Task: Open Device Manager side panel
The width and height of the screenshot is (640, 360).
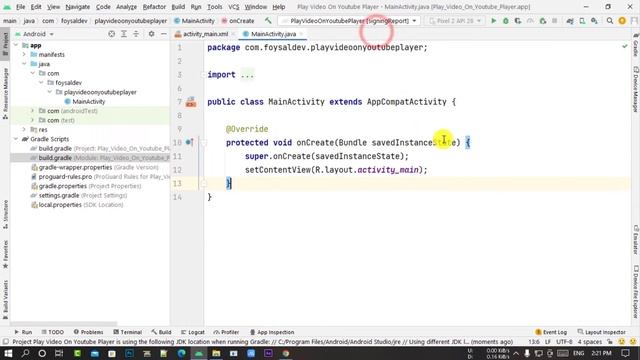Action: point(636,89)
